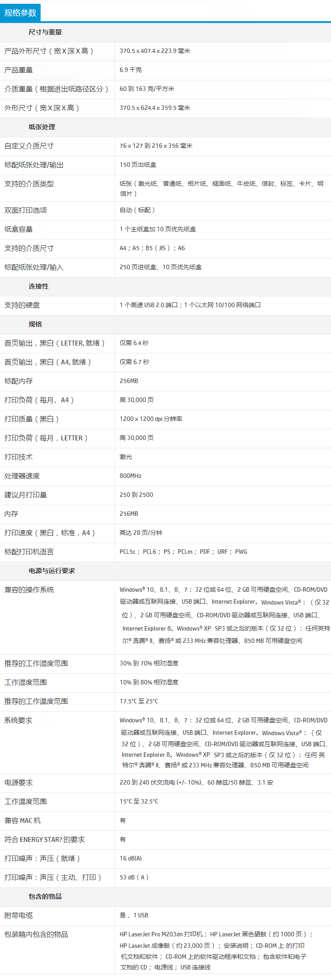Image resolution: width=331 pixels, height=980 pixels.
Task: Click the value 10% 到 80% 相对湿度
Action: [149, 683]
